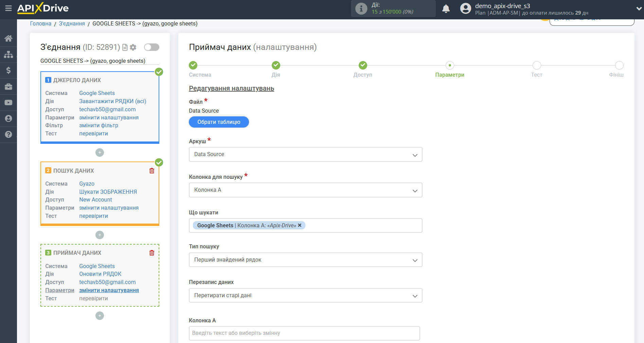Toggle the connection enable switch
This screenshot has width=644, height=343.
click(151, 47)
